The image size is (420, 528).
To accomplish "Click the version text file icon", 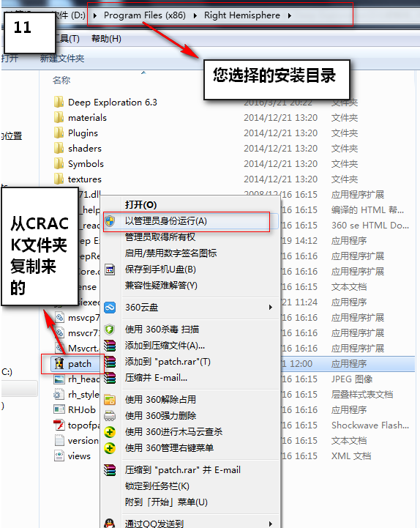I will [x=59, y=440].
